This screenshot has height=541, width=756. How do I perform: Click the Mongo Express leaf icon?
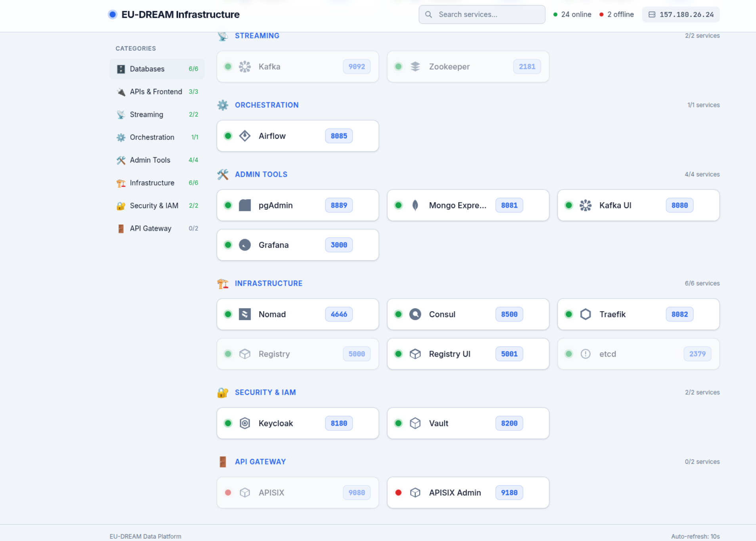(x=415, y=205)
